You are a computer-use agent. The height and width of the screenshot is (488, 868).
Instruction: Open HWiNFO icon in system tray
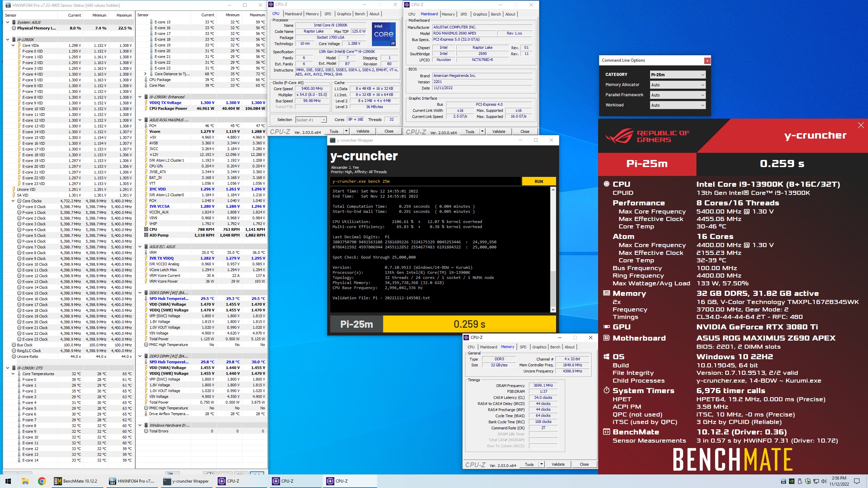(x=784, y=481)
